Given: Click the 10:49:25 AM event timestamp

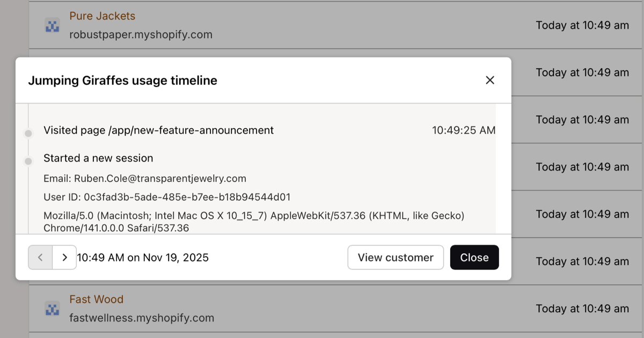Looking at the screenshot, I should click(x=464, y=130).
